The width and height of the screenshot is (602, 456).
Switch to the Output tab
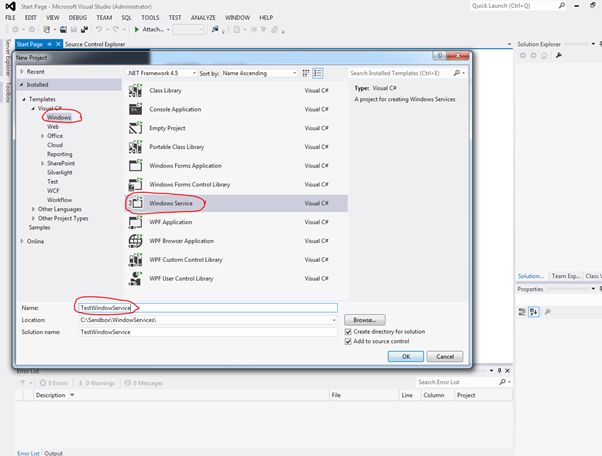(x=53, y=453)
